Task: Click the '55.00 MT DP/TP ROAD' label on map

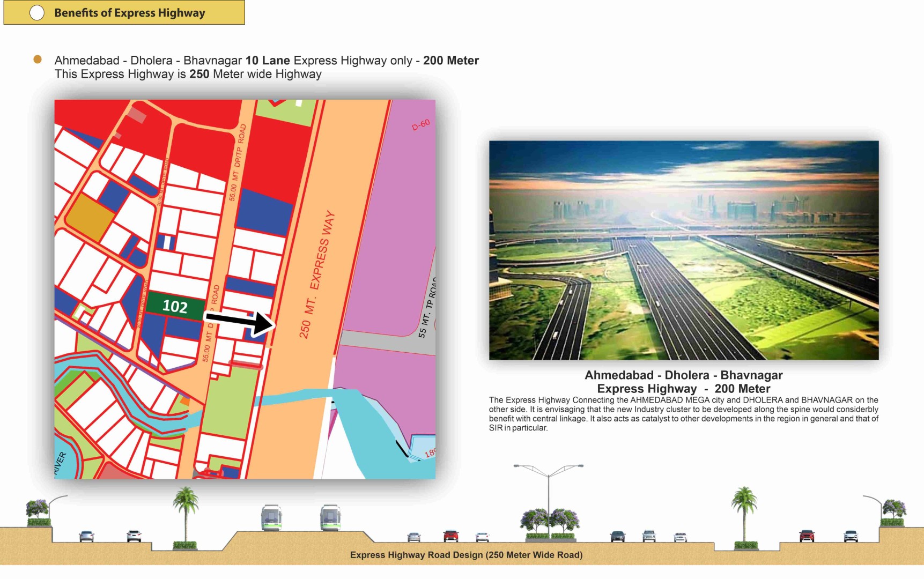Action: click(238, 162)
